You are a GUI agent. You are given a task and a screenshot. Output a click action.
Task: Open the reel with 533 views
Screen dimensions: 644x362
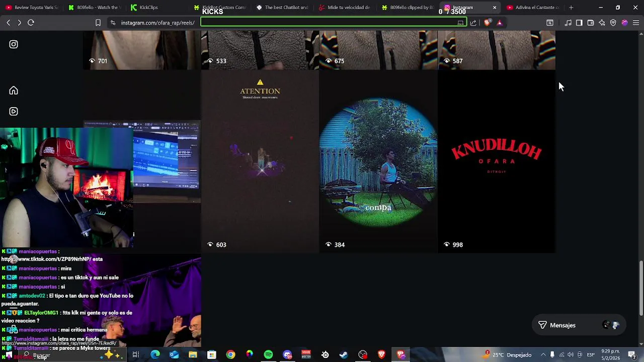[x=260, y=50]
